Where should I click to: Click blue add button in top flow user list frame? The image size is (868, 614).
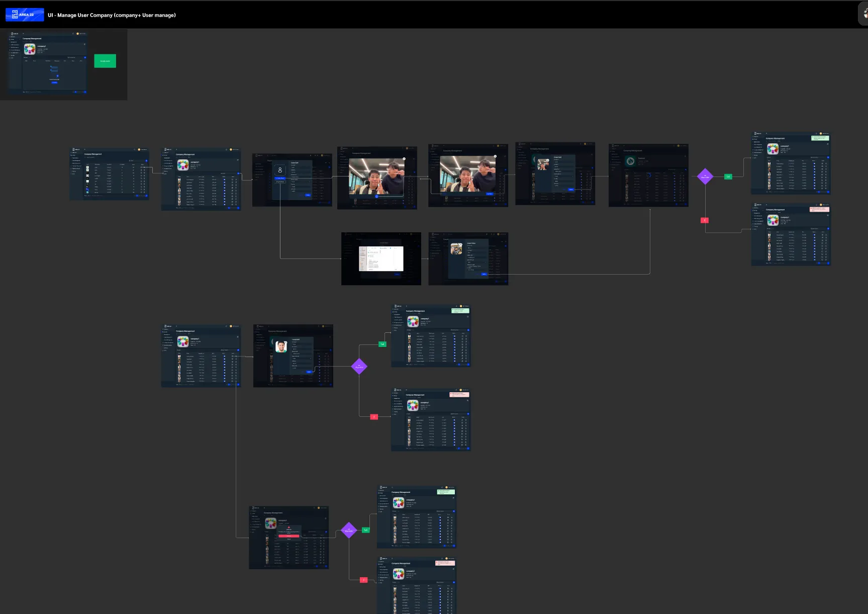coord(238,174)
